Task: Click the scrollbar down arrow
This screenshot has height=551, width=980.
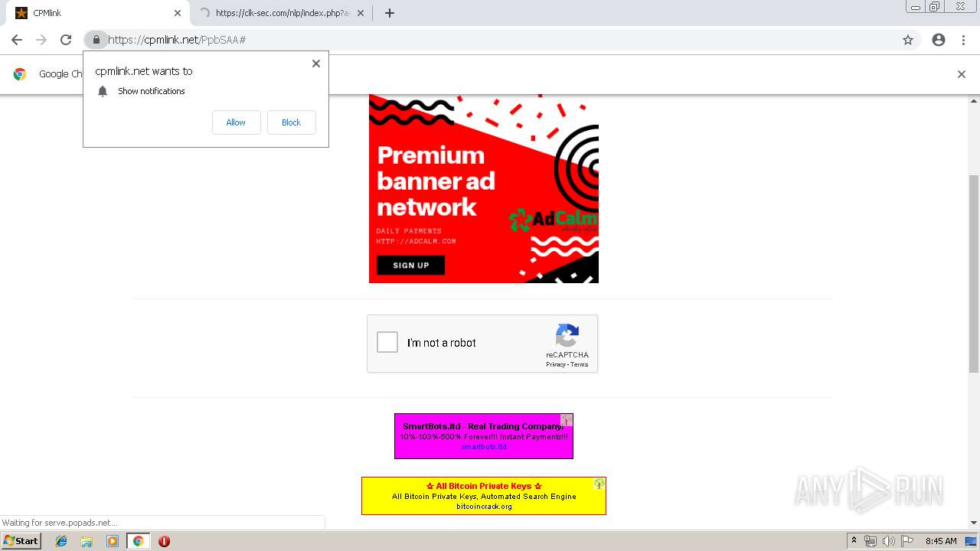Action: (974, 523)
